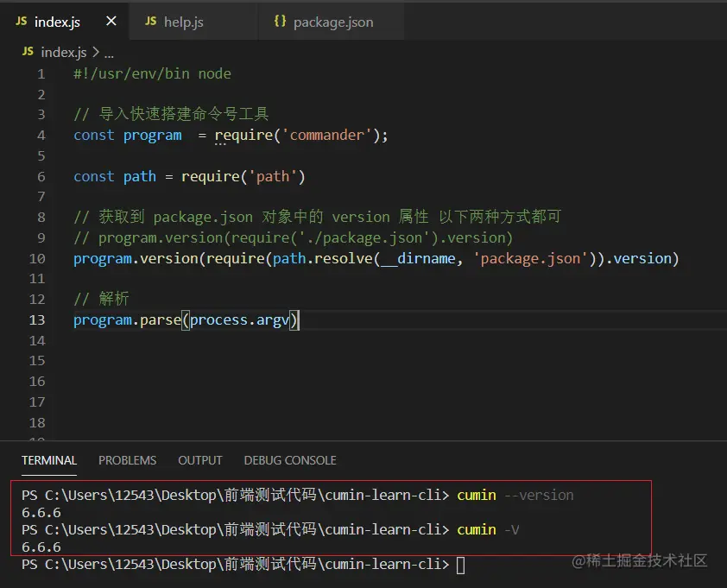
Task: Click 'process.argv' on line 13
Action: [240, 320]
